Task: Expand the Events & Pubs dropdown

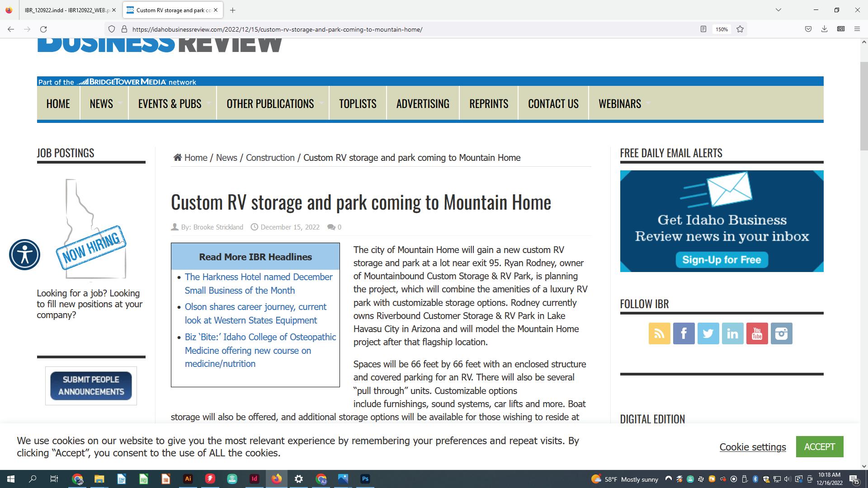Action: [173, 103]
